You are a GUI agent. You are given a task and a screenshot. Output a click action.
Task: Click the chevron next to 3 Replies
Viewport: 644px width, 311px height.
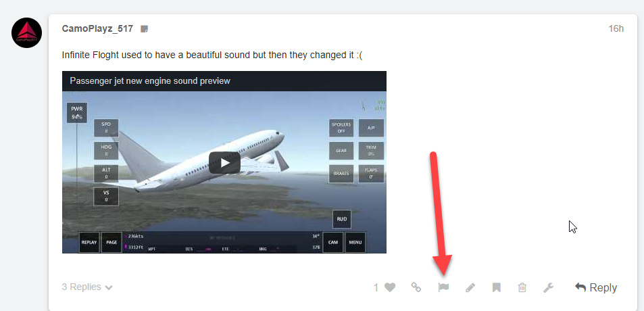[x=109, y=287]
